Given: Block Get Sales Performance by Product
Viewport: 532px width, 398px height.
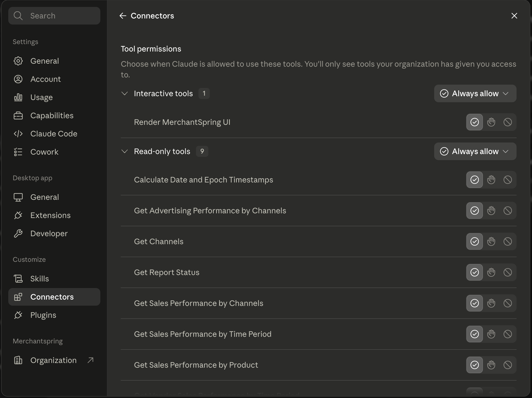Looking at the screenshot, I should coord(508,365).
